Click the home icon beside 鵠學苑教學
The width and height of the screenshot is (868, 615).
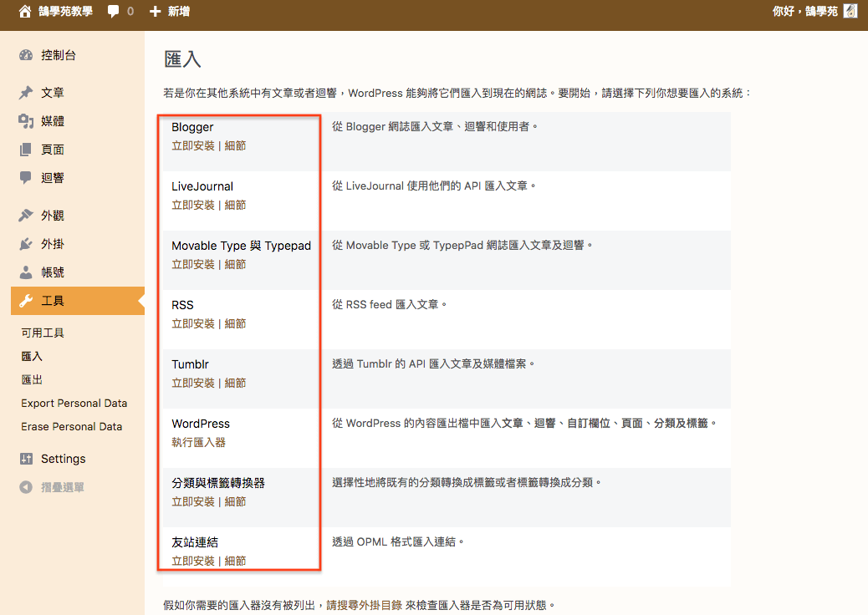coord(25,12)
